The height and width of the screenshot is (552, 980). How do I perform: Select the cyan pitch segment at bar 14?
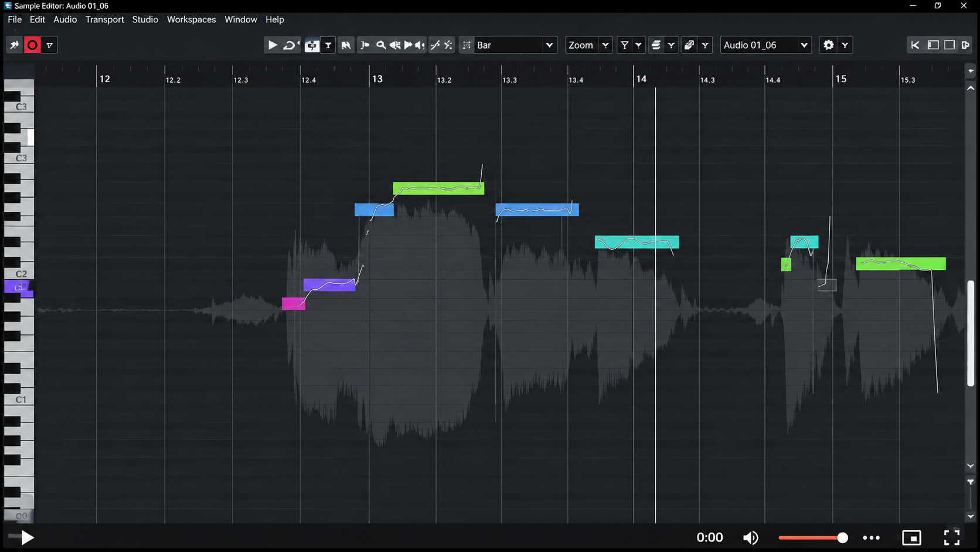[637, 242]
